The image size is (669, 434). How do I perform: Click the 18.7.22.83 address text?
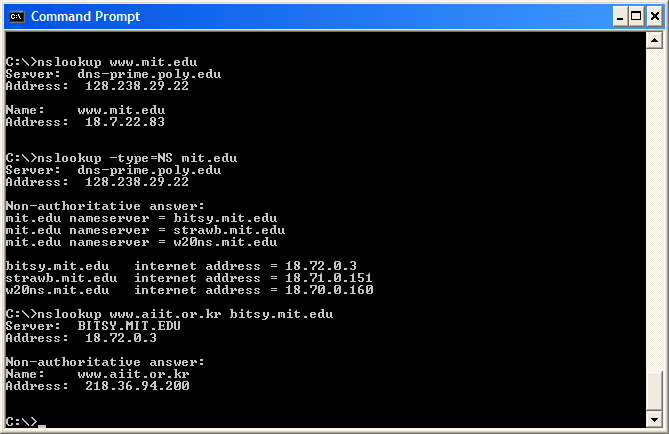[x=125, y=122]
